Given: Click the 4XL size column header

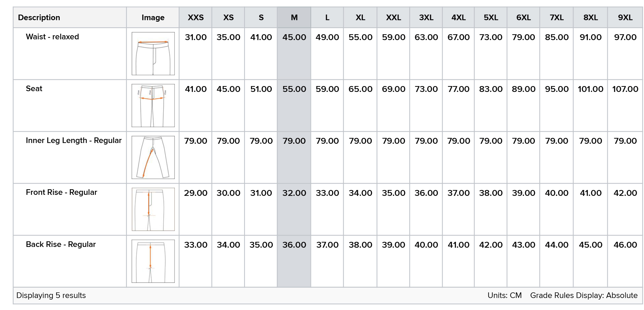Looking at the screenshot, I should (x=459, y=17).
